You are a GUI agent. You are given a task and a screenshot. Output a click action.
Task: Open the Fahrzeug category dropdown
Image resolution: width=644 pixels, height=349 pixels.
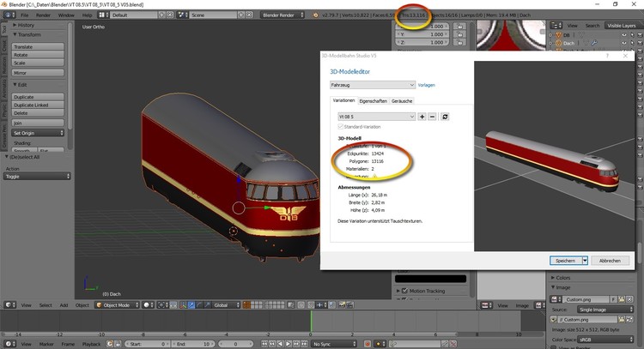pyautogui.click(x=372, y=85)
